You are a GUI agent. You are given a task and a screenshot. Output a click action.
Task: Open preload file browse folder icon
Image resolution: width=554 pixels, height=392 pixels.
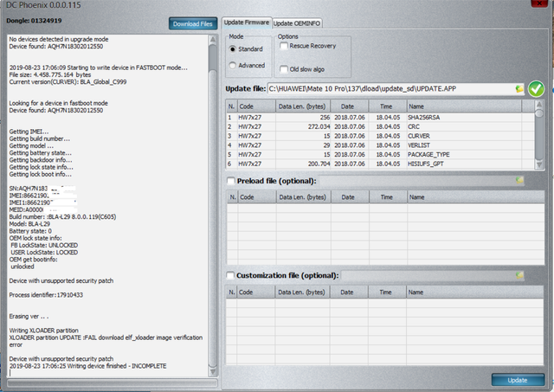click(x=519, y=180)
